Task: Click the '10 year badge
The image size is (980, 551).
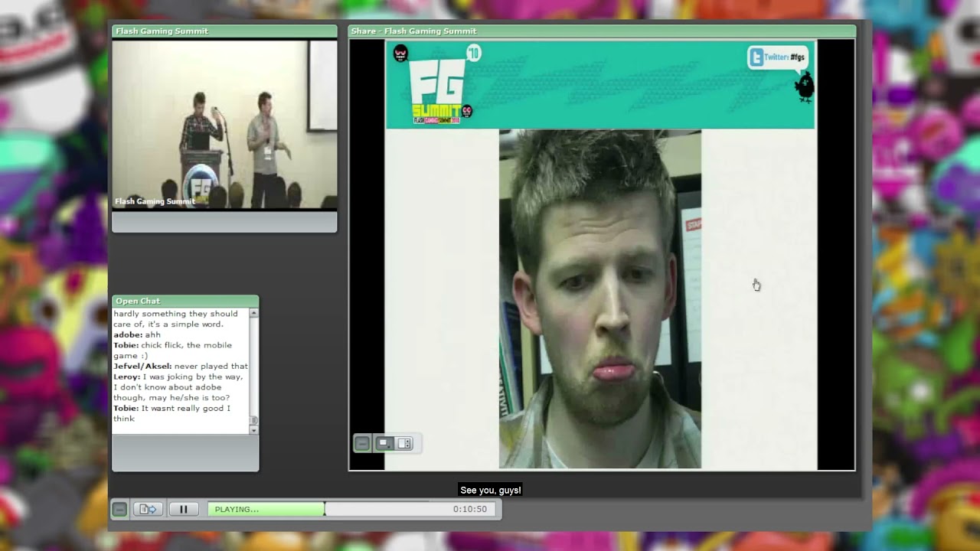Action: (x=474, y=53)
